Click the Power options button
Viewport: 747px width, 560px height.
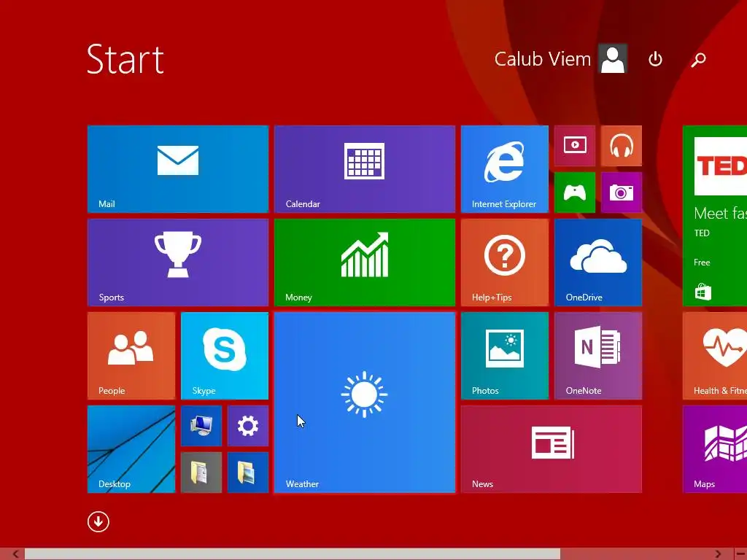(656, 59)
